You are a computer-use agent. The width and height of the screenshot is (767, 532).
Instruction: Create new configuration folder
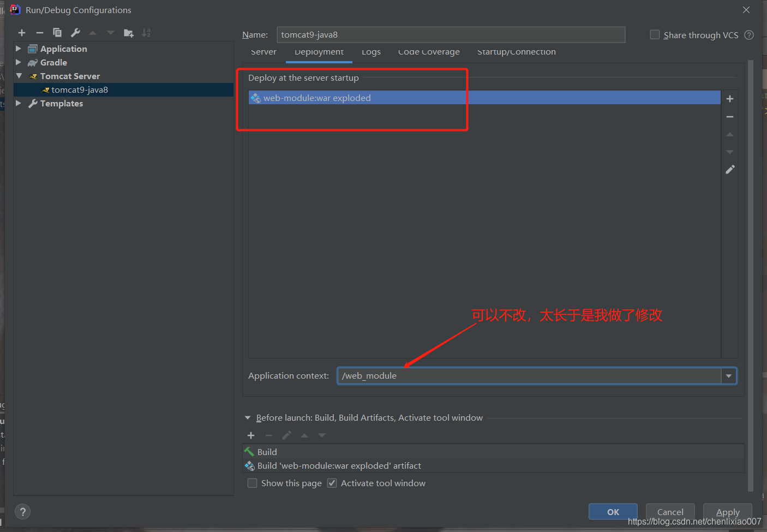coord(129,33)
